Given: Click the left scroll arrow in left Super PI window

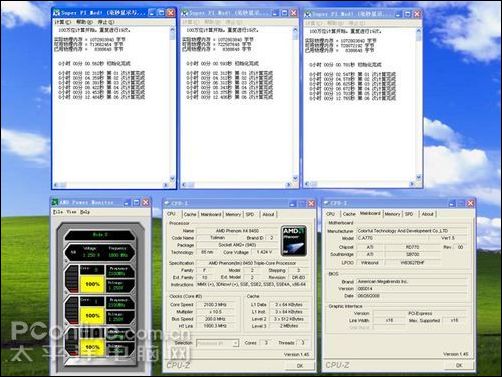Looking at the screenshot, I should [56, 185].
